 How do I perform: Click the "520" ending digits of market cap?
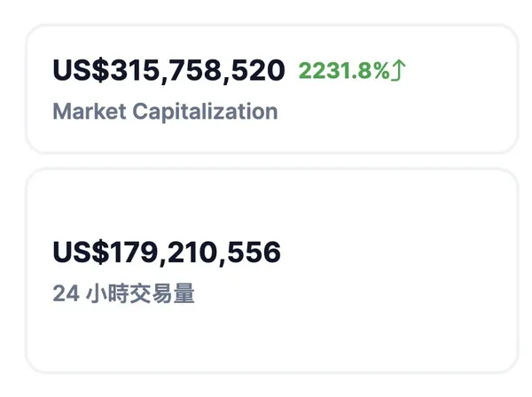tap(259, 71)
